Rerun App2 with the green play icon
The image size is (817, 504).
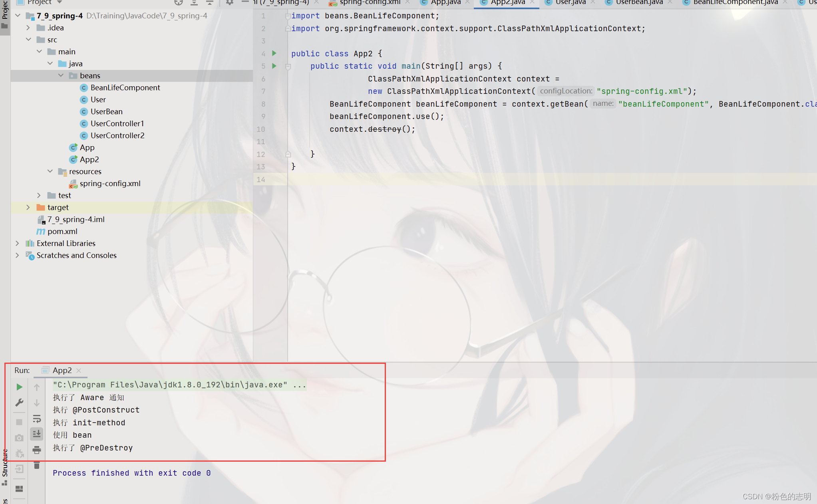(x=19, y=387)
